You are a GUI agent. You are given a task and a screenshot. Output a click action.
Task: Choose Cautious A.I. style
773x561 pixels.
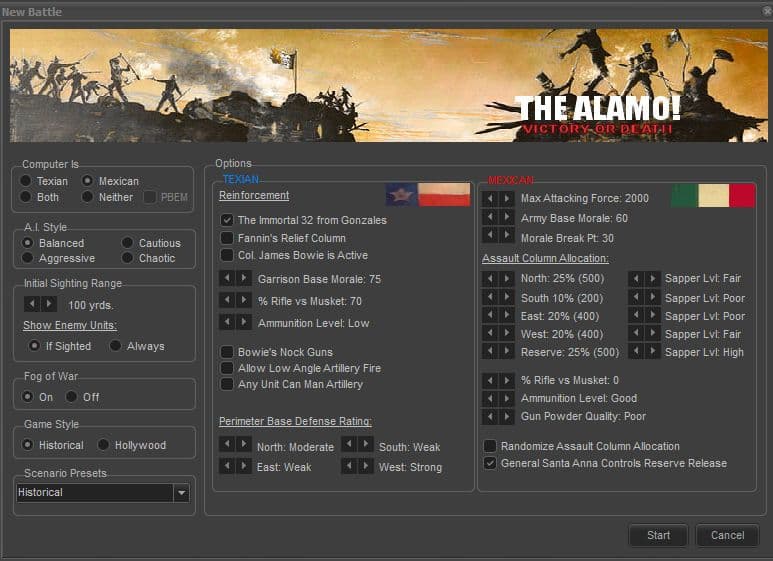tap(128, 243)
